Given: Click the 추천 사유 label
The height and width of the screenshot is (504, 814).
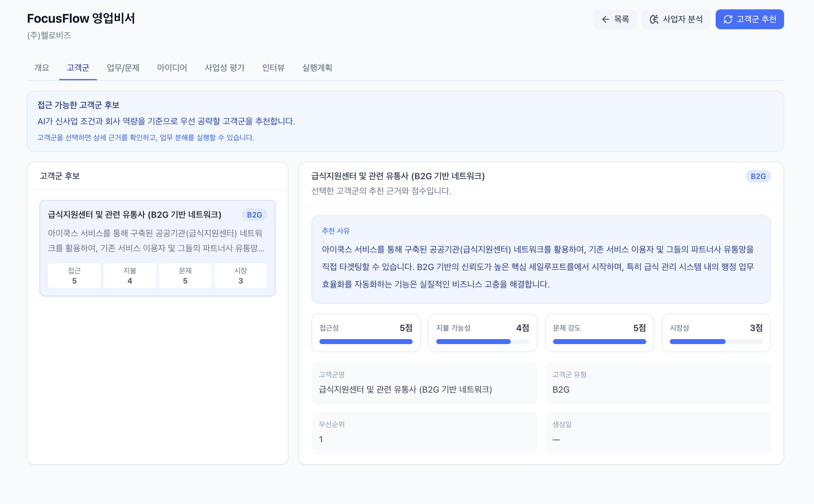Looking at the screenshot, I should coord(336,231).
